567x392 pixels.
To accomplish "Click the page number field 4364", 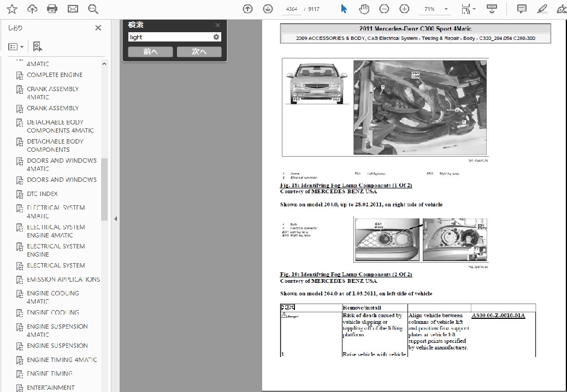I will [292, 9].
